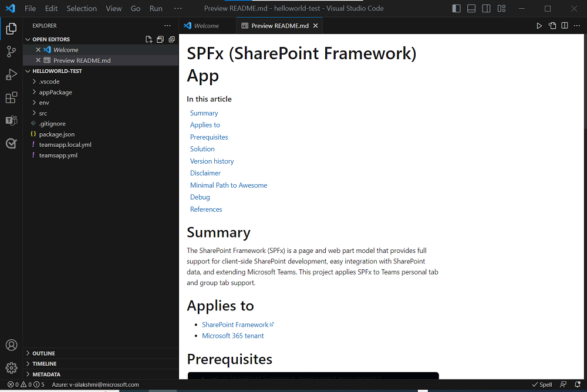Open Customize Layout icon
This screenshot has width=587, height=392.
tap(502, 8)
